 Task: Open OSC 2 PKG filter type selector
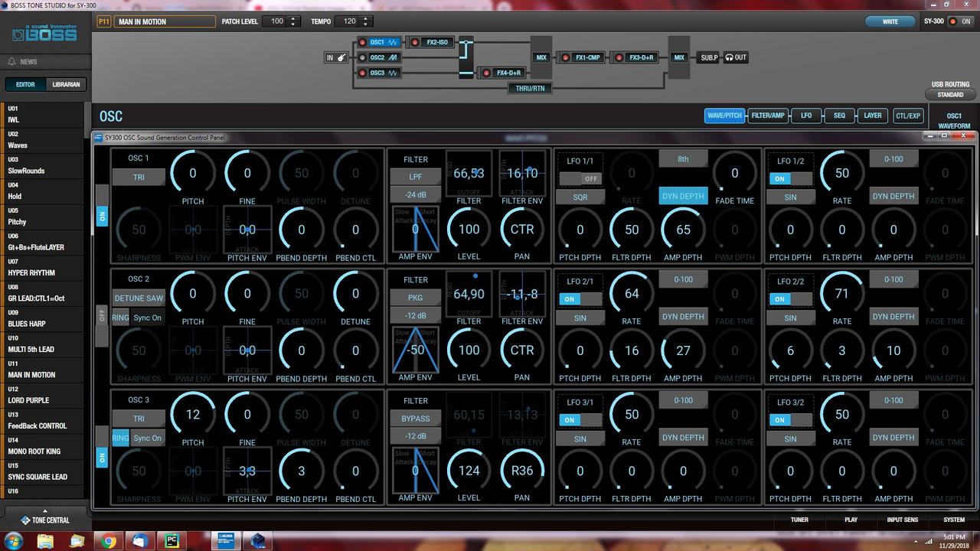(416, 298)
